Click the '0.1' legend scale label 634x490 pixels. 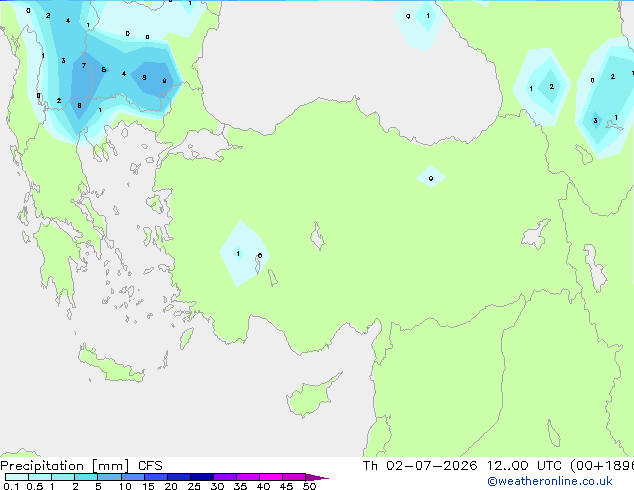point(11,486)
